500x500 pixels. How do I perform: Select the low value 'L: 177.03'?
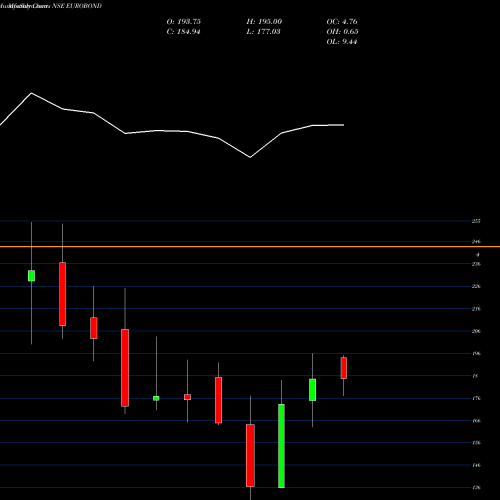click(x=263, y=32)
